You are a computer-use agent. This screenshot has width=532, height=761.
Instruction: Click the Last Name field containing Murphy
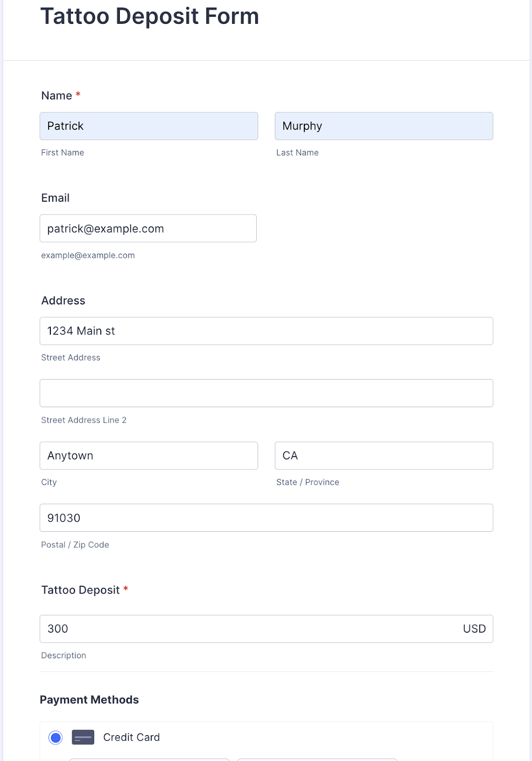click(x=384, y=126)
